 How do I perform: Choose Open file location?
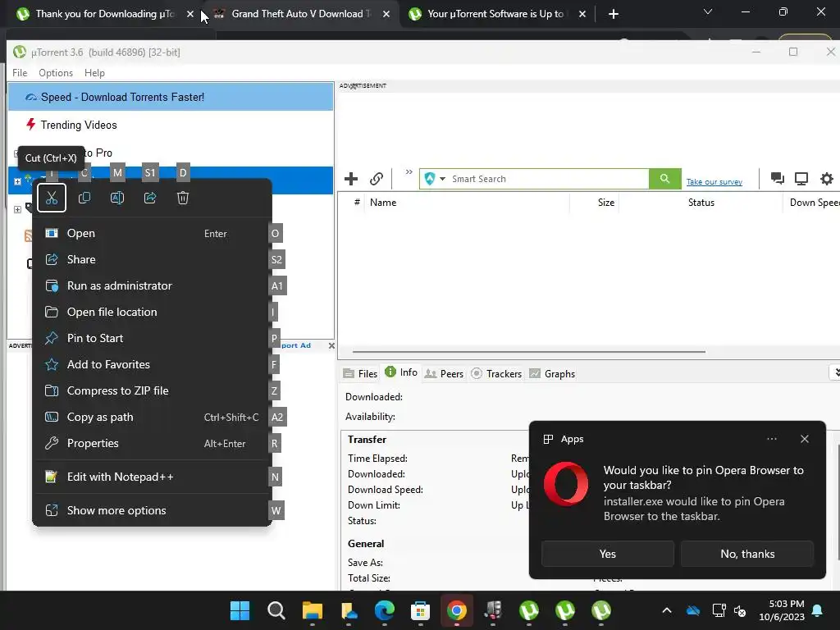[152, 312]
